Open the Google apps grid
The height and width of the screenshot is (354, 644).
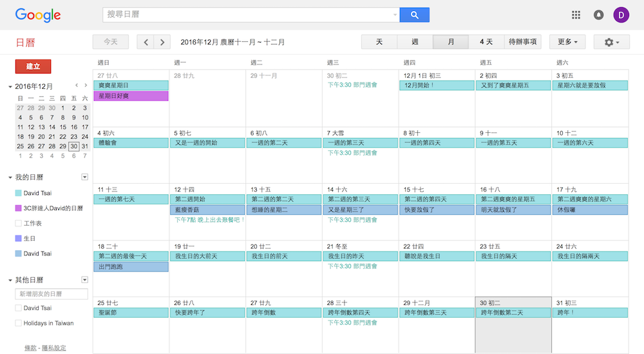(576, 15)
